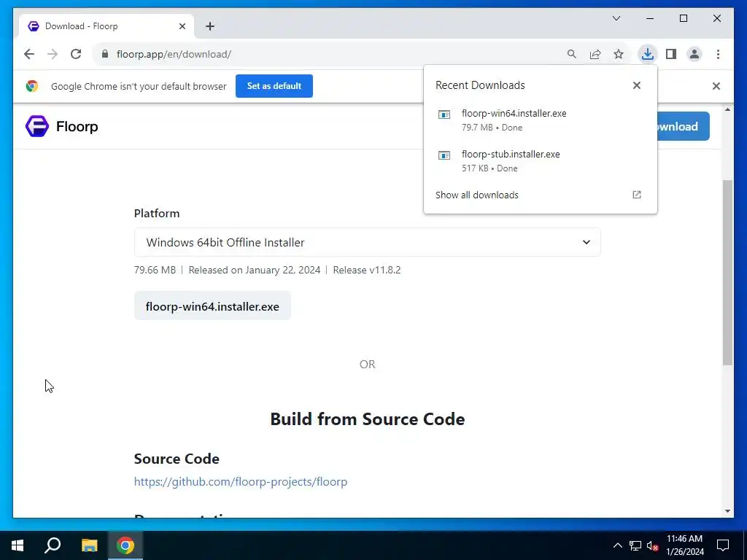Open the Windows notification center
The image size is (747, 560).
click(x=723, y=545)
